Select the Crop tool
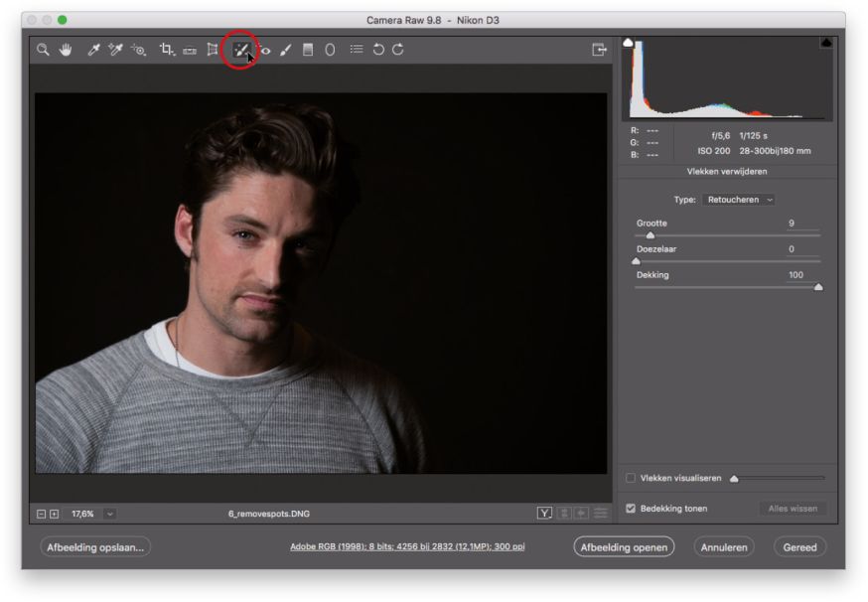Image resolution: width=868 pixels, height=602 pixels. (x=166, y=50)
